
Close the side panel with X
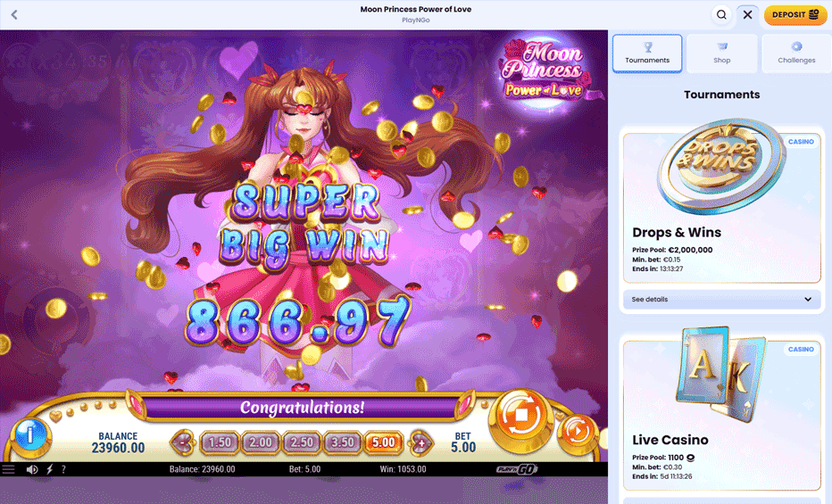747,15
